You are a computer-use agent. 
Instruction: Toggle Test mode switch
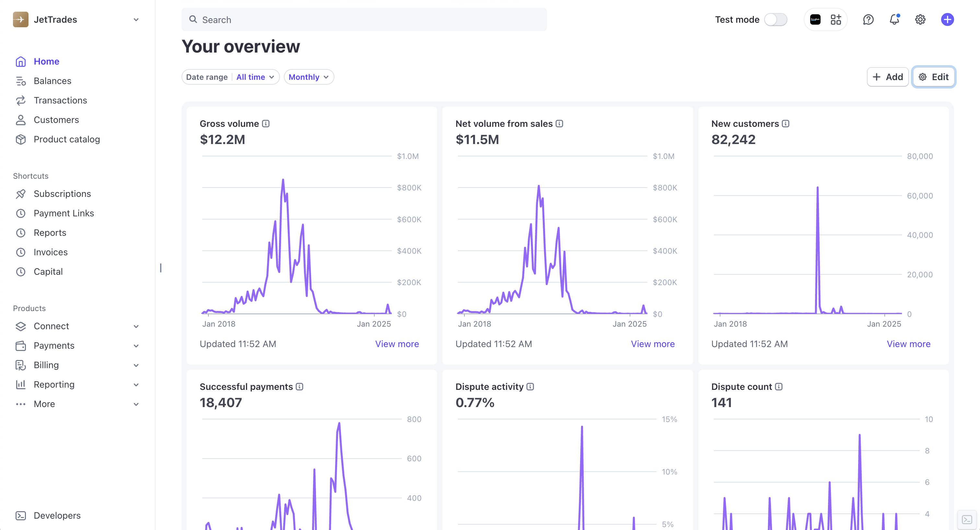[775, 19]
